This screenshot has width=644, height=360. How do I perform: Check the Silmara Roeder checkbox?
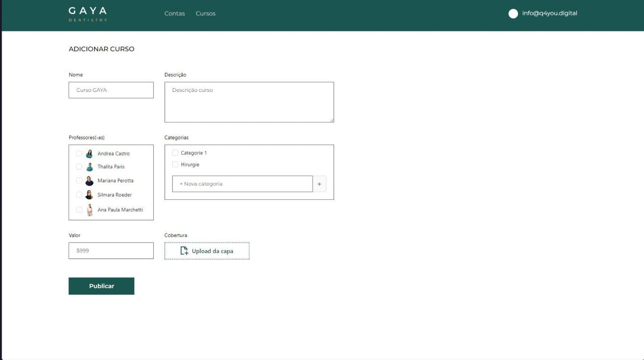point(79,195)
